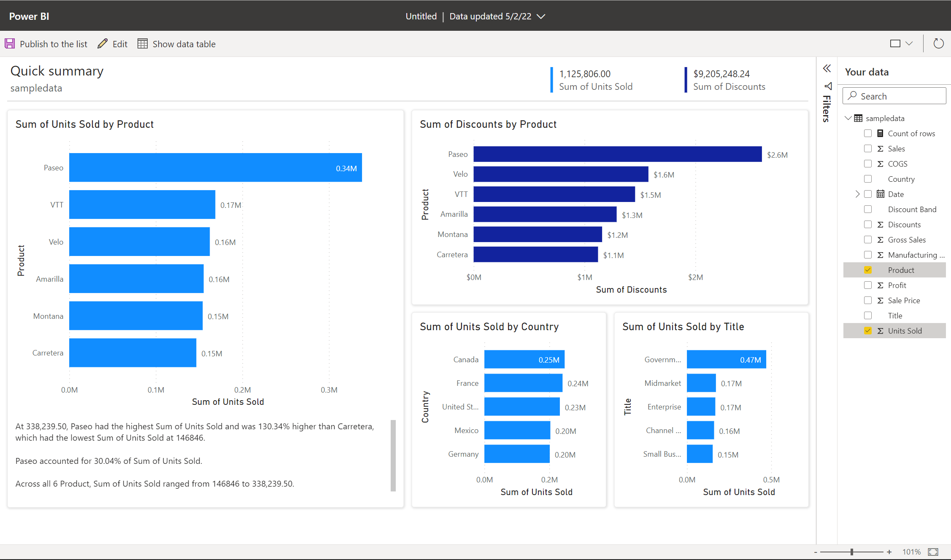Click Show data table button
Image resolution: width=951 pixels, height=560 pixels.
tap(177, 43)
